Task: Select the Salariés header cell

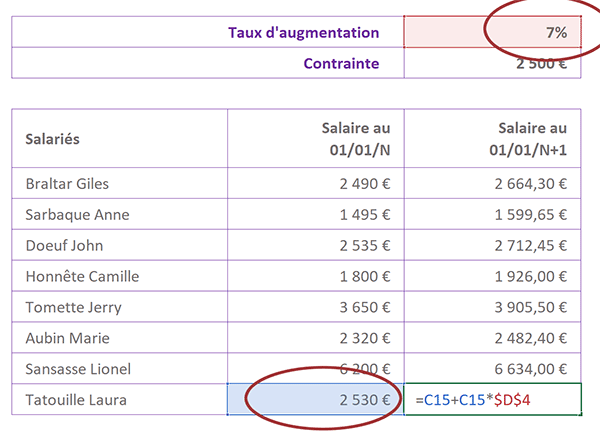Action: coord(120,139)
